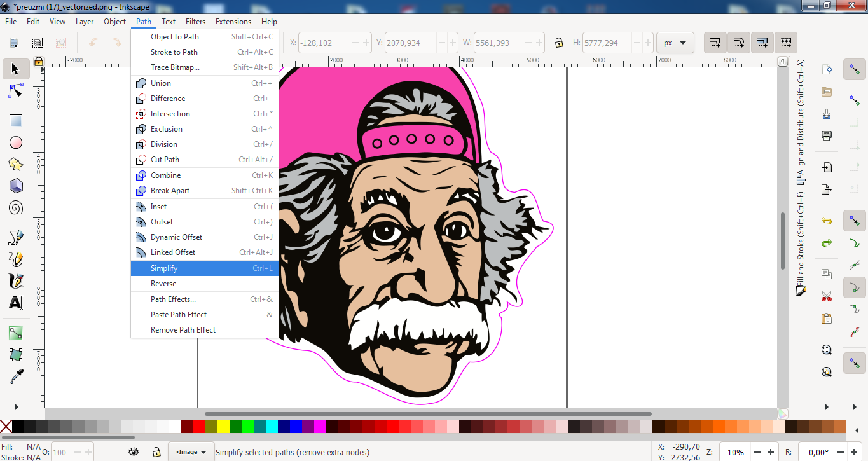
Task: Open the Image layer selector dropdown
Action: (x=191, y=452)
